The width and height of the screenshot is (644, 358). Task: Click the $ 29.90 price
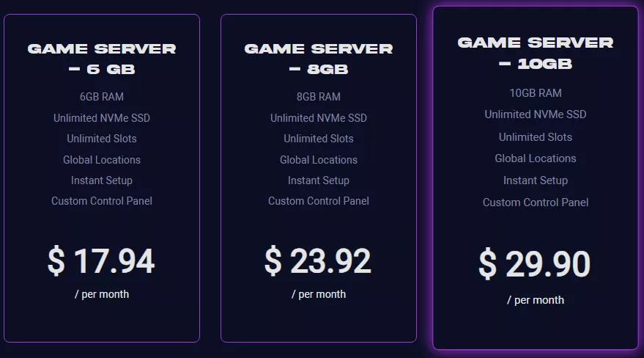(535, 264)
